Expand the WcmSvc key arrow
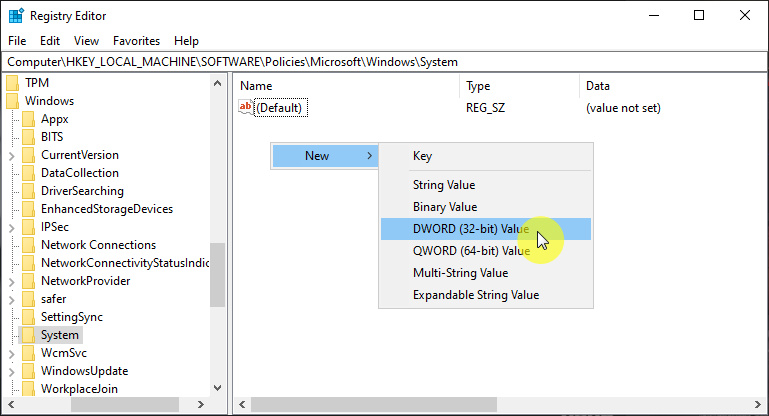The image size is (769, 416). tap(11, 353)
